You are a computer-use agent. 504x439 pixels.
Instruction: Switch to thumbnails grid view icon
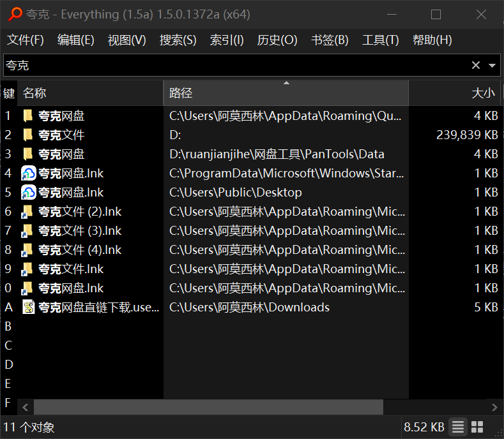[477, 427]
